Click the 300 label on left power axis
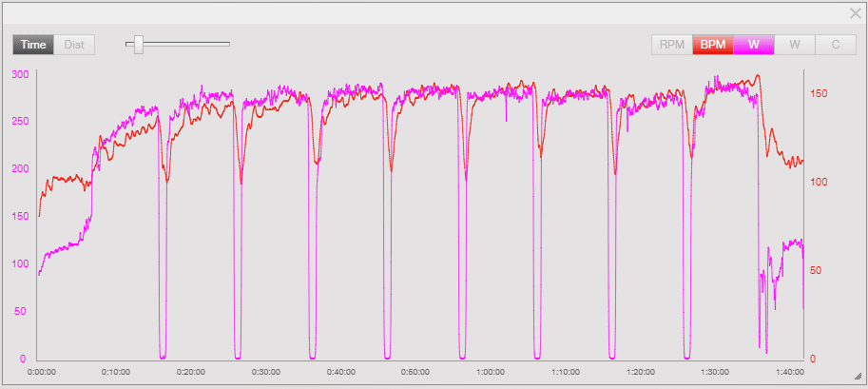This screenshot has width=868, height=389. (x=19, y=74)
